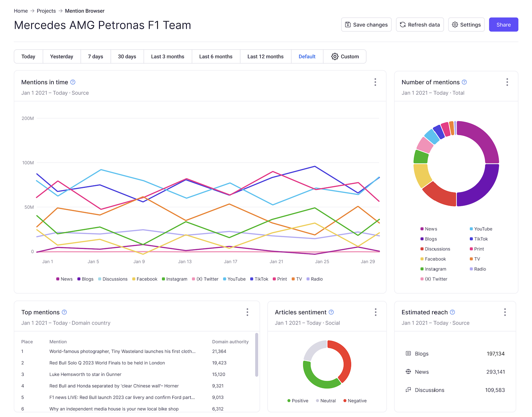Hide the YouTube series via its legend entry
The height and width of the screenshot is (417, 532).
(x=234, y=279)
